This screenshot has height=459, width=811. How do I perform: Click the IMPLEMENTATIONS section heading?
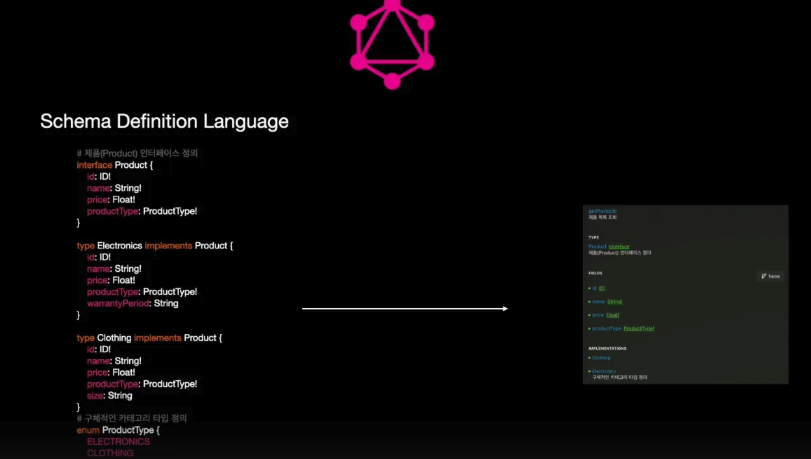(607, 349)
